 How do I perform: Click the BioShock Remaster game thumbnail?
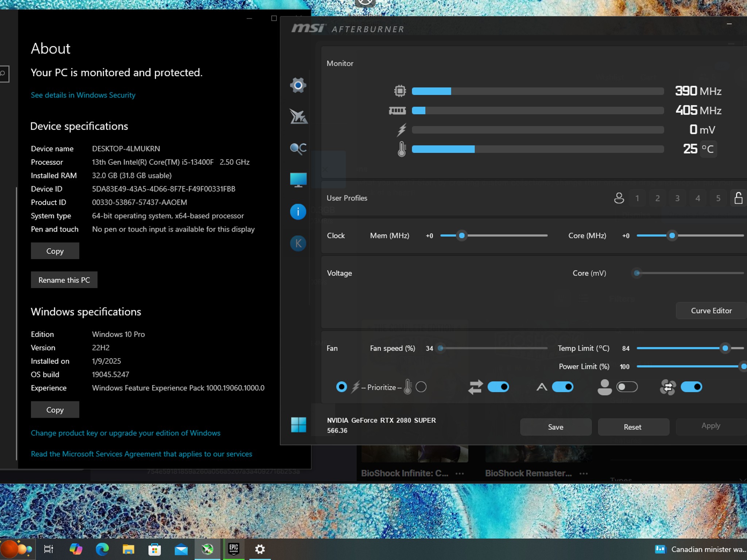538,454
